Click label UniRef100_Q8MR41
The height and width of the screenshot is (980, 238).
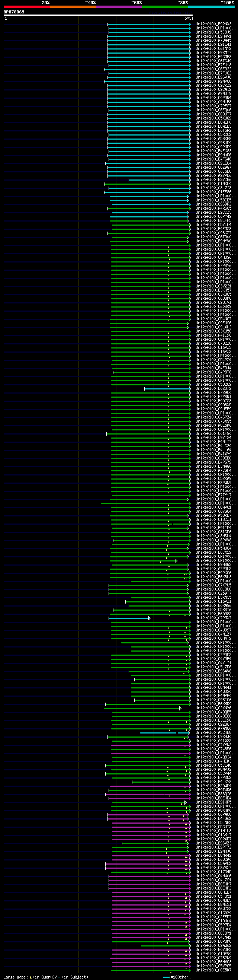[x=214, y=688]
